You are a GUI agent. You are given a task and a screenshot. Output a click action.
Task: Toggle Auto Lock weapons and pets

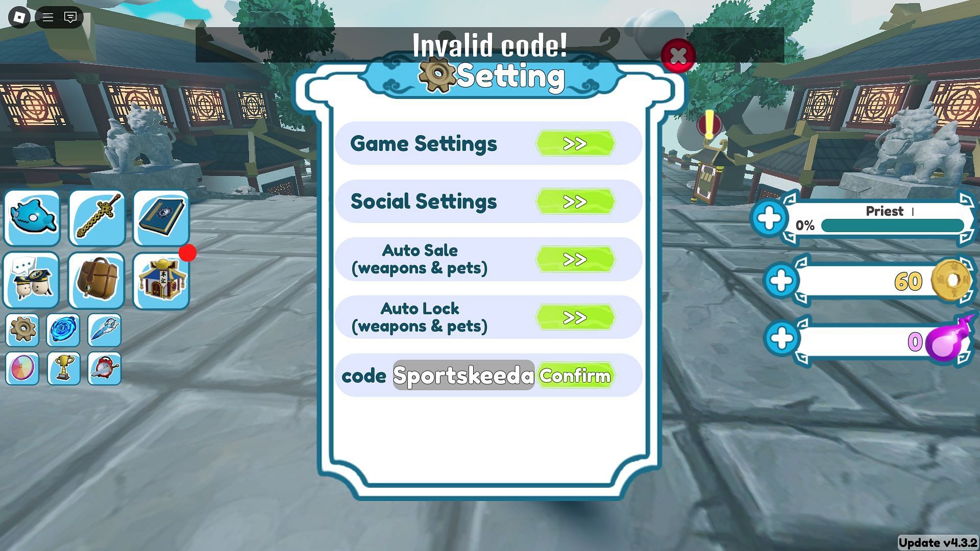coord(575,317)
